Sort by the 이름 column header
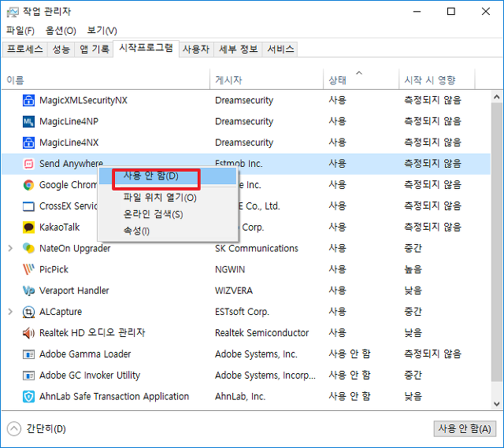This screenshot has height=448, width=504. [x=106, y=80]
